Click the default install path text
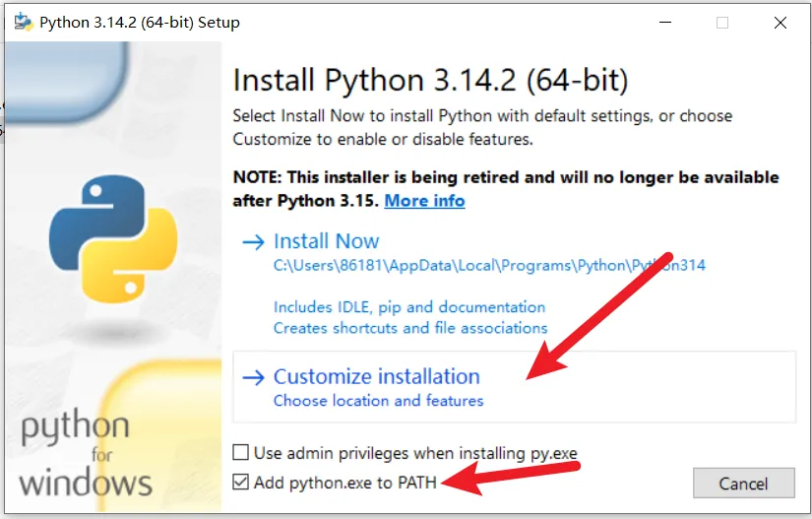Screen dimensions: 812x519 [x=489, y=265]
